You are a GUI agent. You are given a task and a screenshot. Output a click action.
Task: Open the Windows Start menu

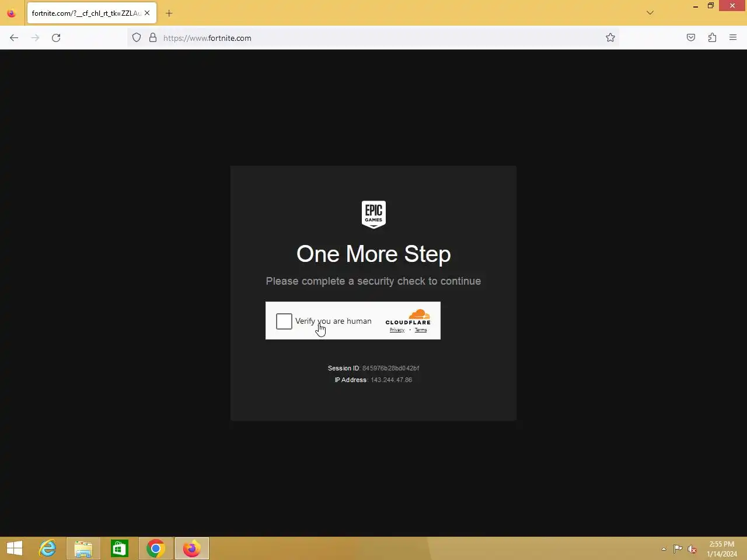point(15,548)
